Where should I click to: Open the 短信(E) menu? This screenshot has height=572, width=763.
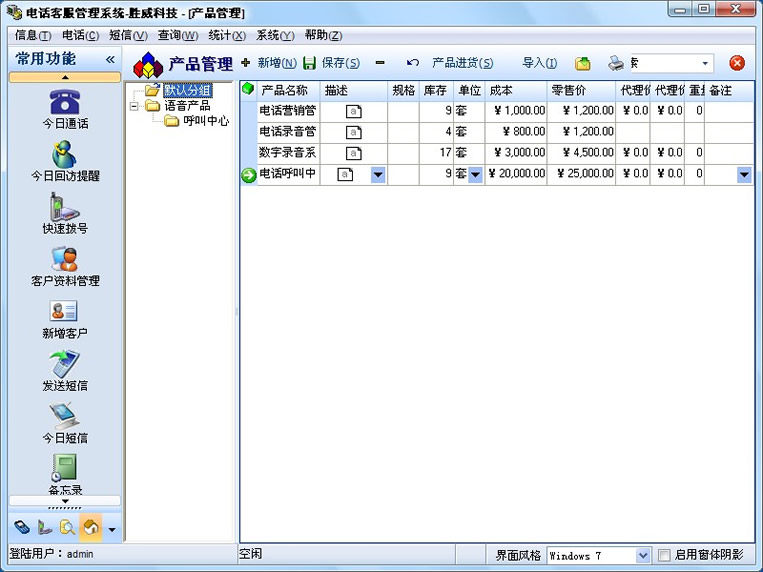point(126,35)
